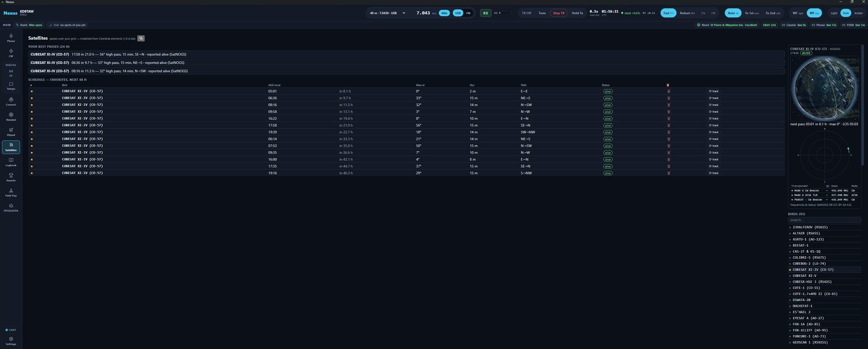This screenshot has height=349, width=868.
Task: Open the 40 m 7.0430 USB band dropdown
Action: click(x=387, y=13)
